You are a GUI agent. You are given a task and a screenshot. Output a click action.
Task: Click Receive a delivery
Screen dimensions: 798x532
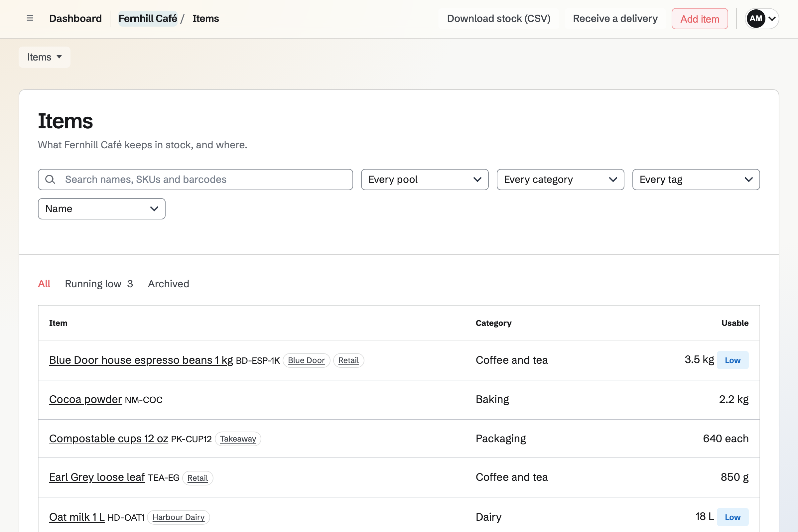[x=615, y=18]
